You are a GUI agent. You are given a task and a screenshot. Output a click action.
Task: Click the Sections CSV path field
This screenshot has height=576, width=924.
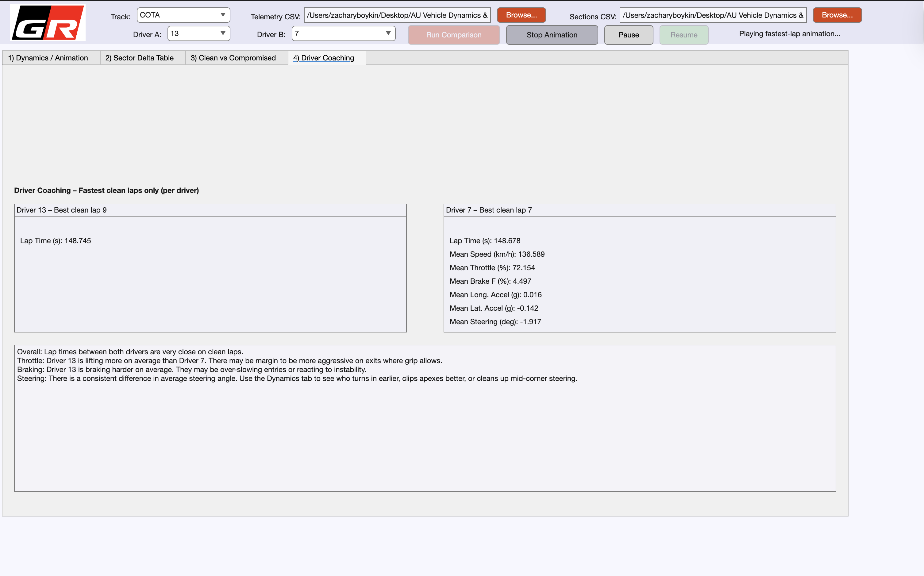(x=713, y=15)
